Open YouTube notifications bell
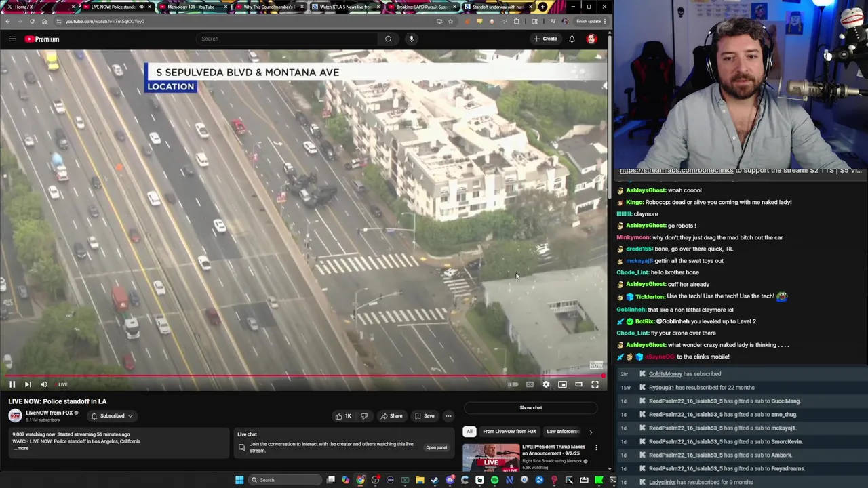This screenshot has height=488, width=868. coord(572,39)
